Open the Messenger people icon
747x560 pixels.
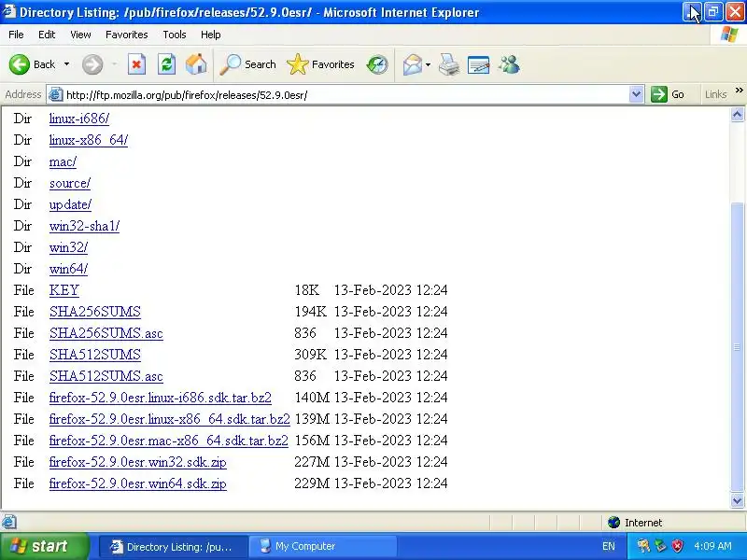point(509,64)
